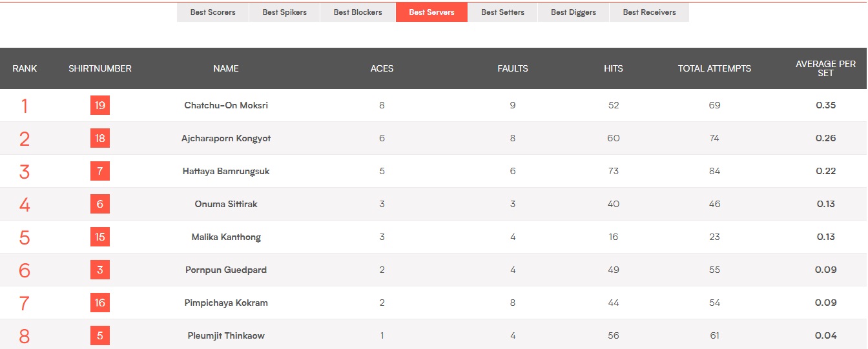Show the Best Receivers tab
The width and height of the screenshot is (868, 349).
pos(649,12)
